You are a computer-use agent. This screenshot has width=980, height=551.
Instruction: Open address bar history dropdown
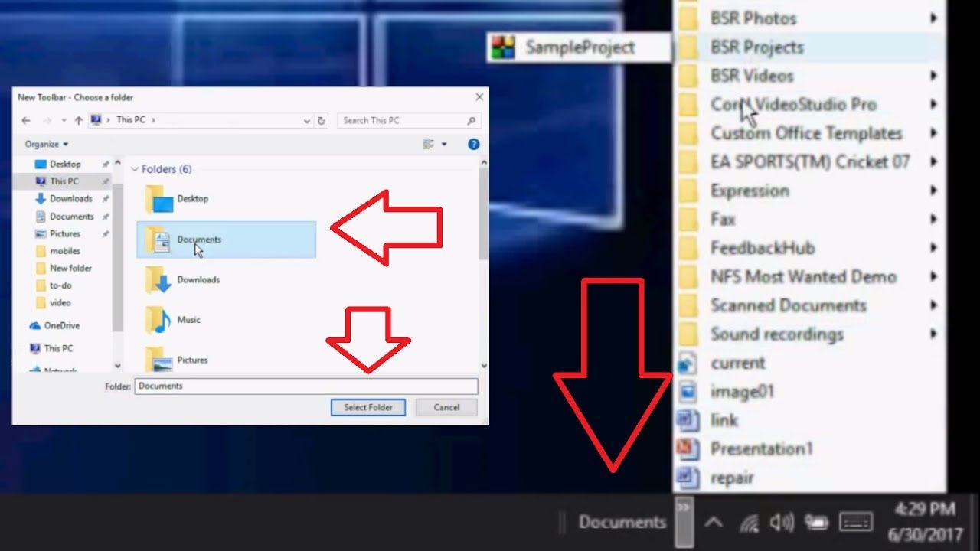tap(307, 120)
